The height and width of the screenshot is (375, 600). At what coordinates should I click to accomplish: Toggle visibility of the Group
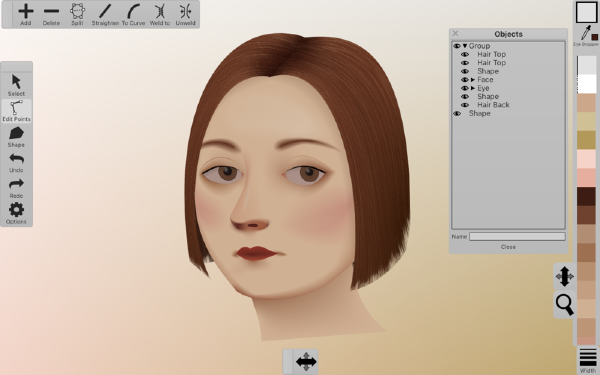coord(457,46)
